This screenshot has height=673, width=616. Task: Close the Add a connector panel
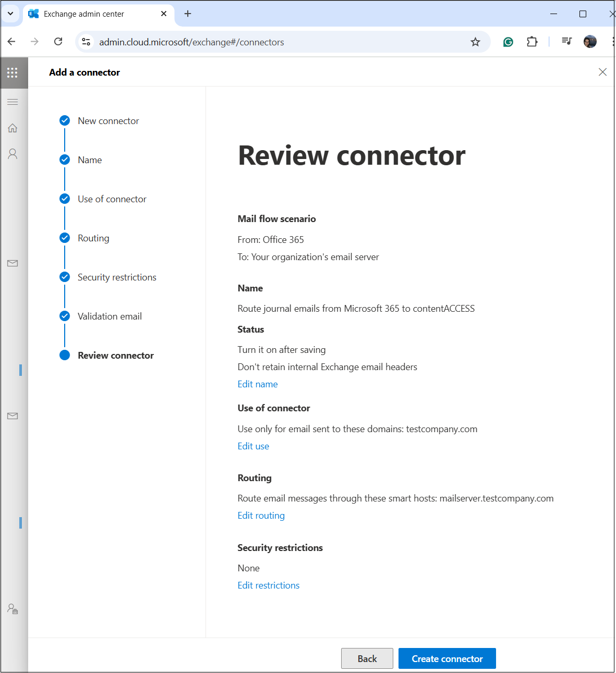tap(602, 72)
